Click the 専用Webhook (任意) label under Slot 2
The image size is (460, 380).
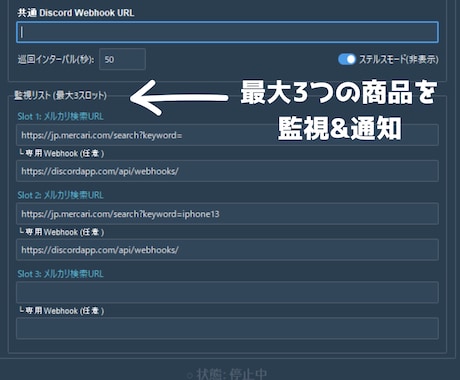[x=62, y=232]
